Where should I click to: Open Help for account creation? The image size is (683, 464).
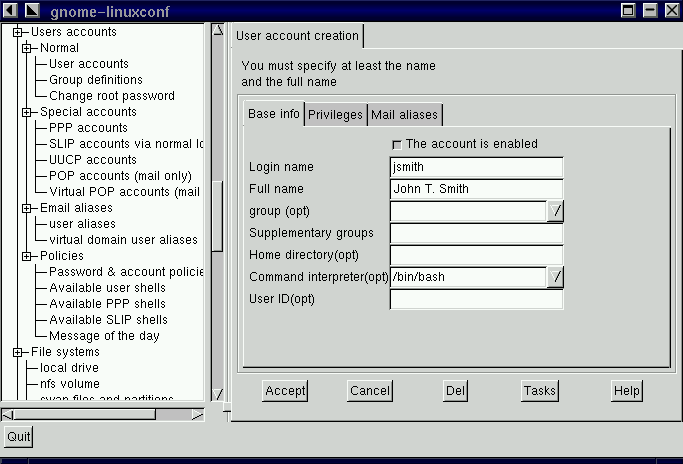pos(626,391)
